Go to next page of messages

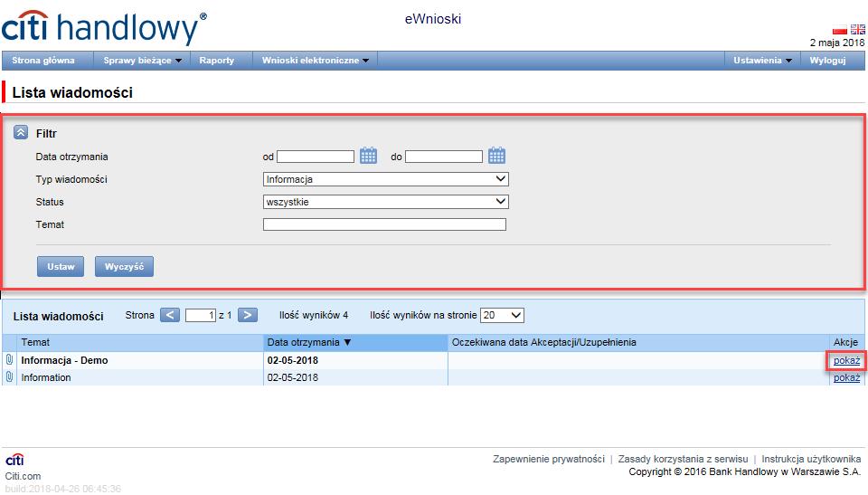point(248,315)
